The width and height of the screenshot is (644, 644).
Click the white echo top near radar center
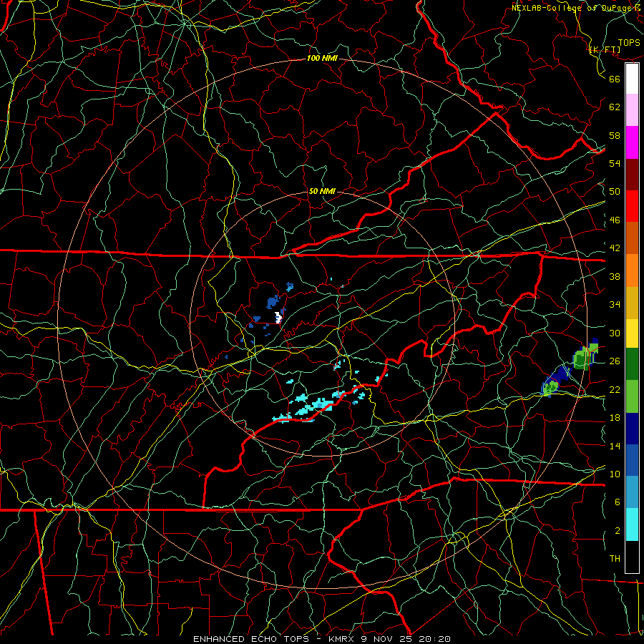pyautogui.click(x=278, y=318)
